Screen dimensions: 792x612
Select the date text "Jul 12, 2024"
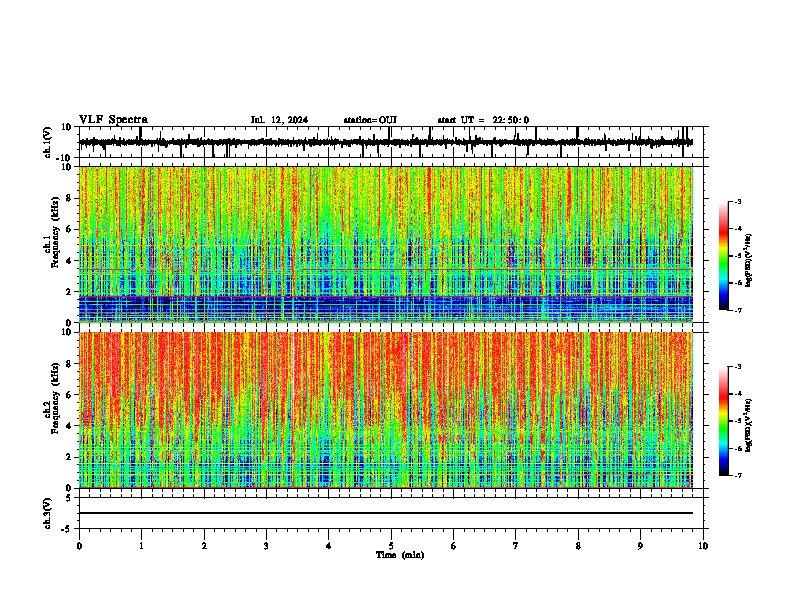[x=279, y=120]
